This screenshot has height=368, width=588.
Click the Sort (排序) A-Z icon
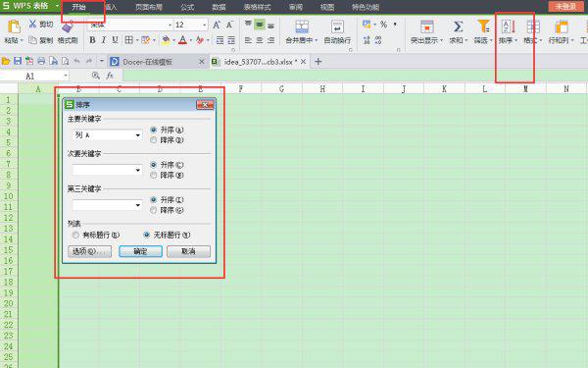(x=508, y=26)
